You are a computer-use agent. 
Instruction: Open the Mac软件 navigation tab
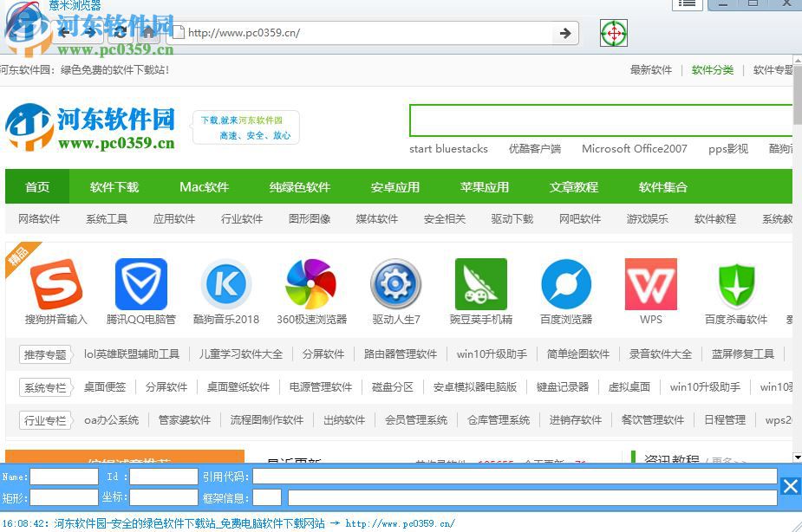click(x=204, y=187)
